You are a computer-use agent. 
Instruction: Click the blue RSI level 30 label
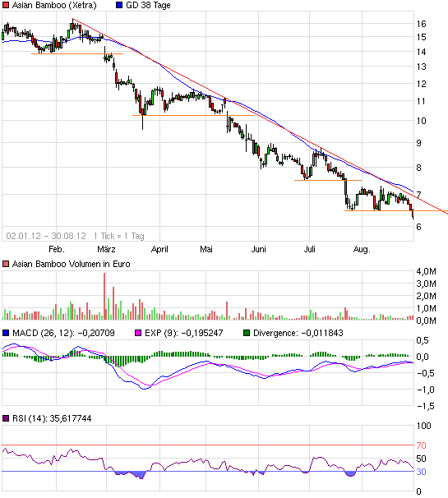[x=421, y=472]
